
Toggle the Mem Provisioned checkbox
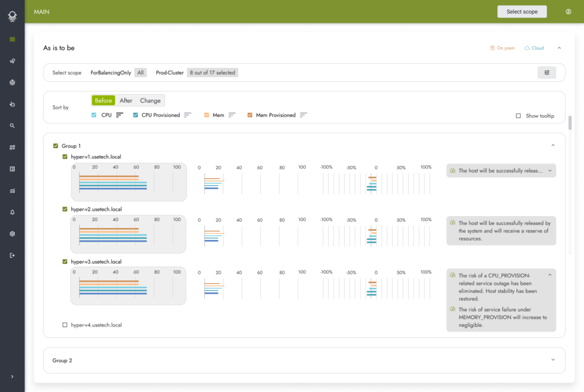tap(250, 115)
